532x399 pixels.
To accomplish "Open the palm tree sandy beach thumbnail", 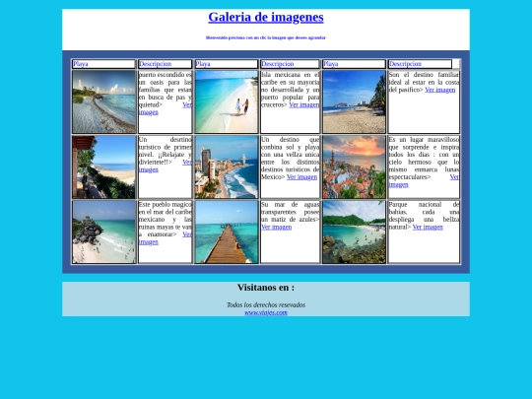I will click(355, 101).
